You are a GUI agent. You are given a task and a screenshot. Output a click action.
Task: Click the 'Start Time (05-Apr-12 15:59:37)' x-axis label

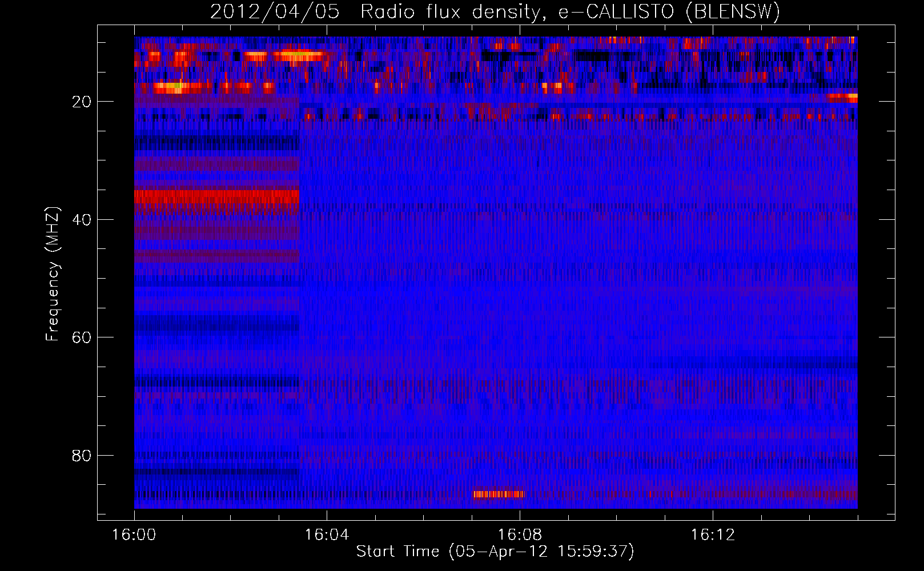coord(495,552)
